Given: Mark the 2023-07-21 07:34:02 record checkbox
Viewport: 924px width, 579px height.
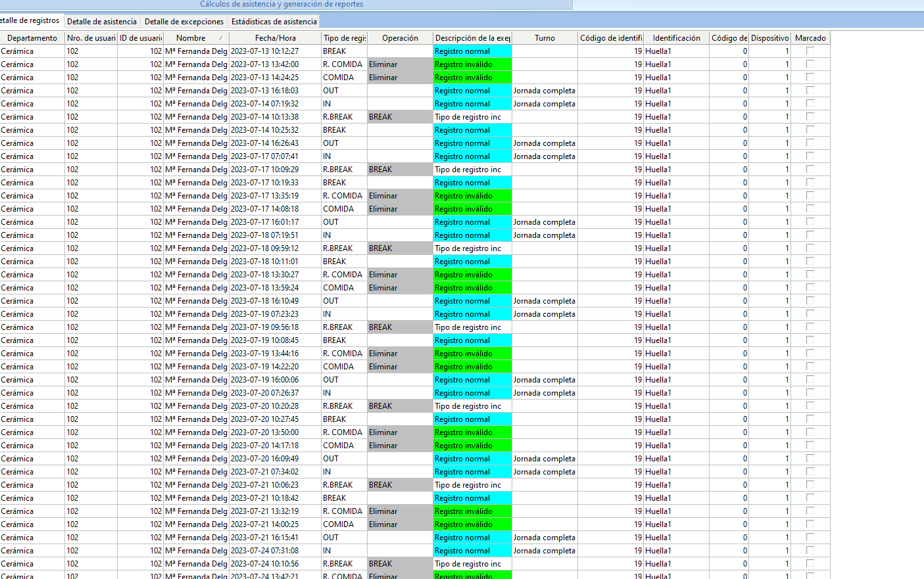Looking at the screenshot, I should tap(810, 471).
